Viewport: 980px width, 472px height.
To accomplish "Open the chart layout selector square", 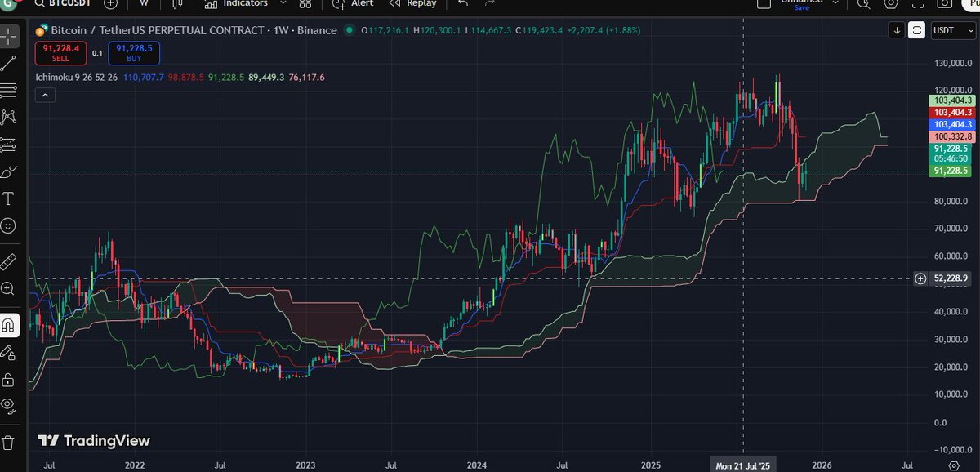I will (x=764, y=3).
